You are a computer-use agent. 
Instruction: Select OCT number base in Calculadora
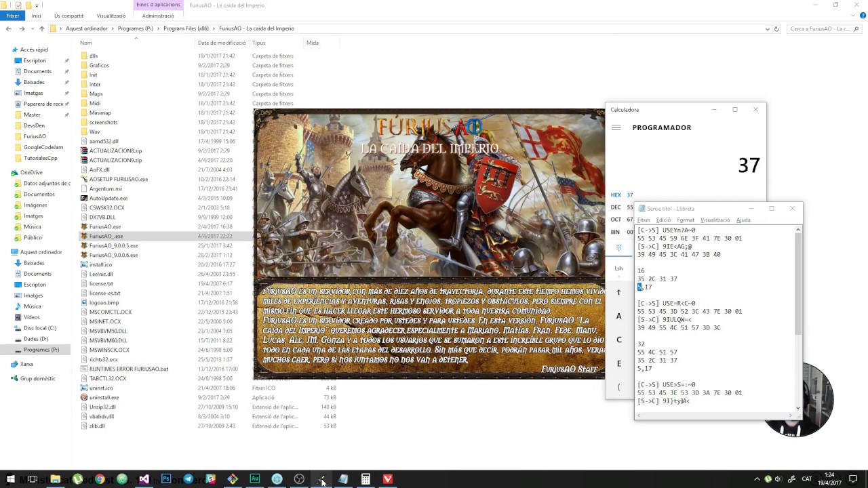point(622,220)
